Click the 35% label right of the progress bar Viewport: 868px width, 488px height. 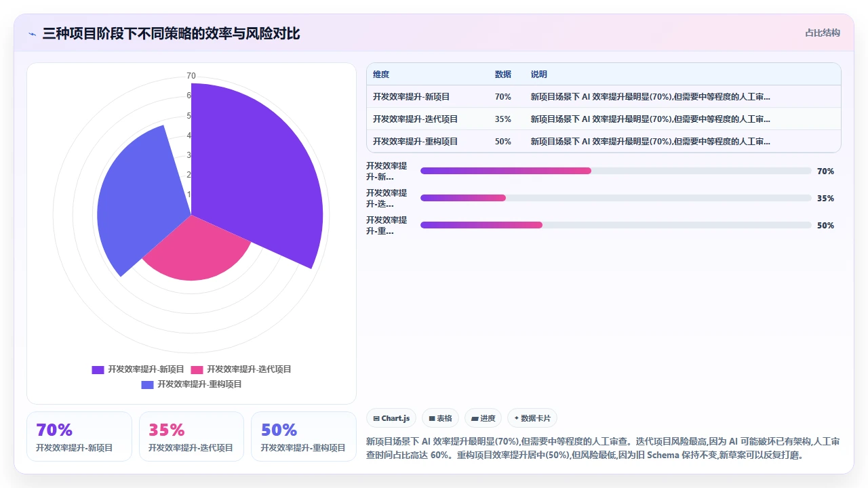[x=825, y=199]
